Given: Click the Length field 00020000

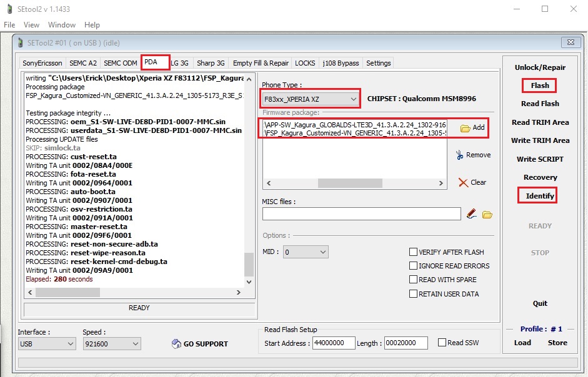Looking at the screenshot, I should pyautogui.click(x=406, y=343).
